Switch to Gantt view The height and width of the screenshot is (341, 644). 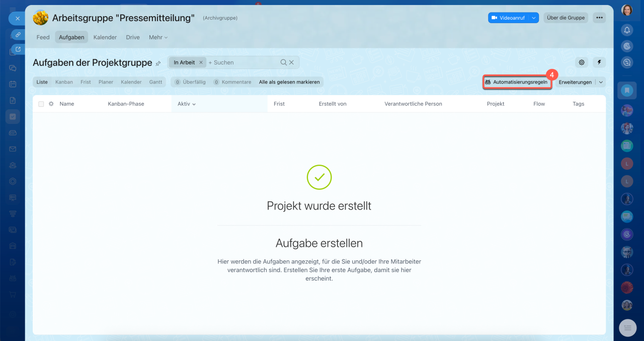(x=155, y=82)
